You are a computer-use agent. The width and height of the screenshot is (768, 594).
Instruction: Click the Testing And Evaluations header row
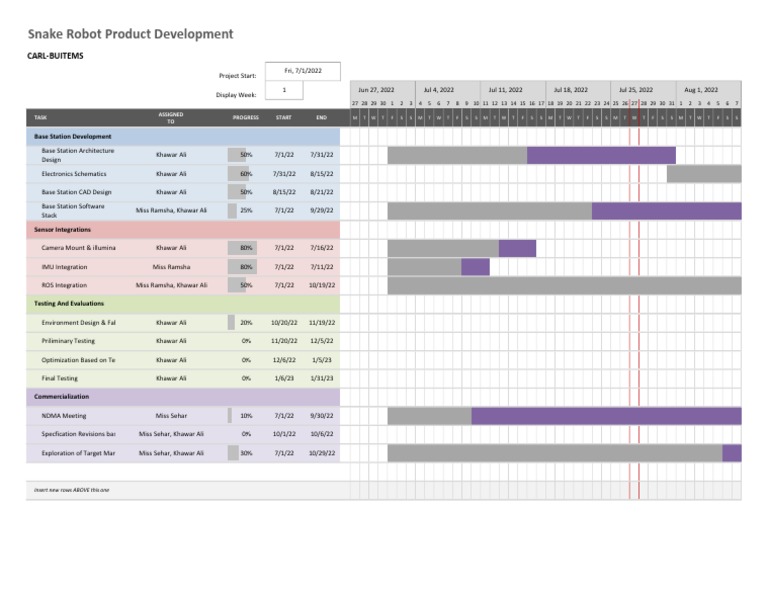pyautogui.click(x=183, y=304)
